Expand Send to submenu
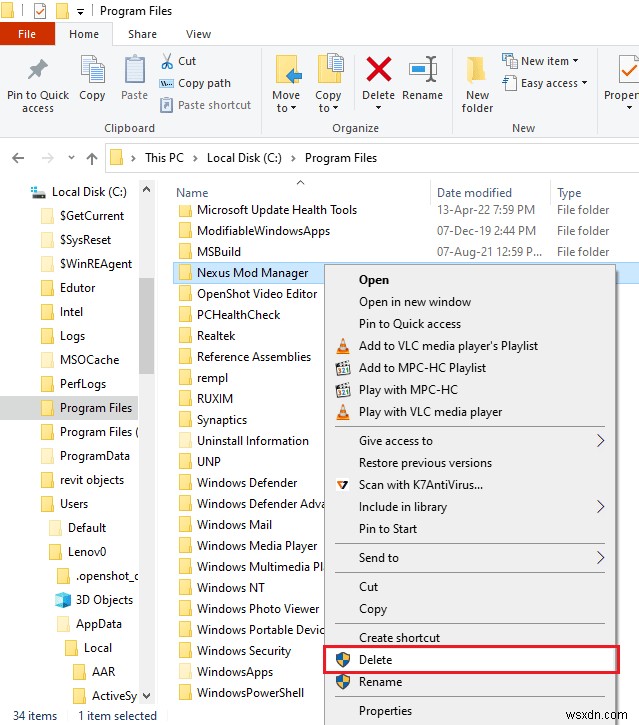The width and height of the screenshot is (639, 725). point(600,558)
